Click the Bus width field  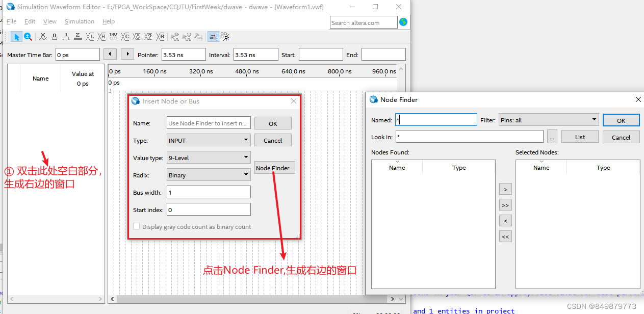tap(209, 192)
